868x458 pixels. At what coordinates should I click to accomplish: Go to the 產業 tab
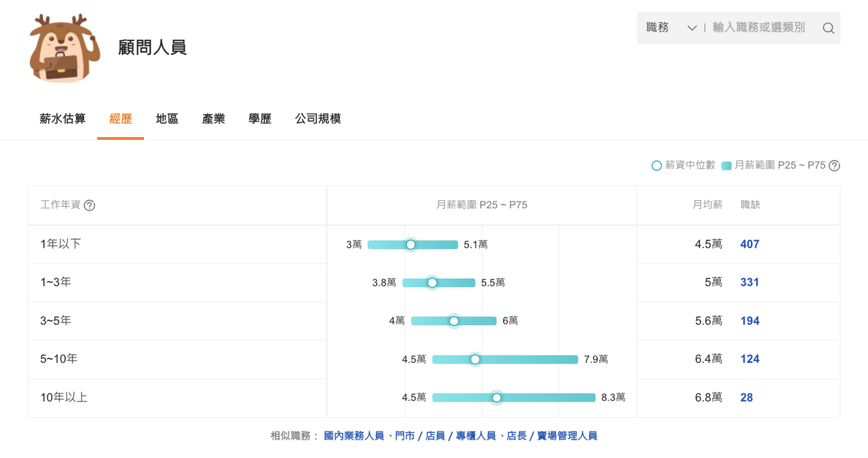(x=213, y=119)
